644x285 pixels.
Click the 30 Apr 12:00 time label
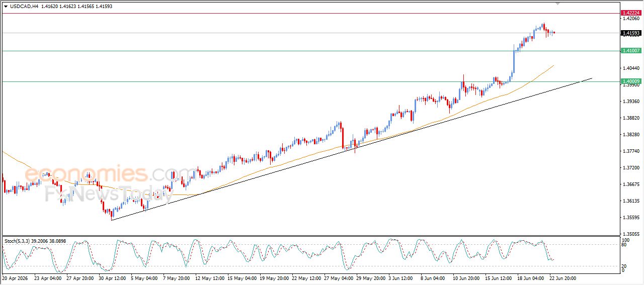(x=112, y=278)
